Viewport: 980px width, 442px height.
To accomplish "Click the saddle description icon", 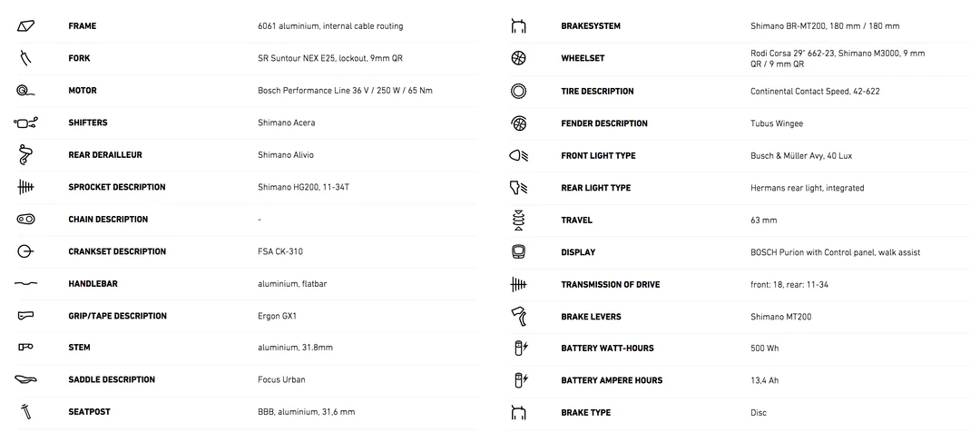I will 25,379.
